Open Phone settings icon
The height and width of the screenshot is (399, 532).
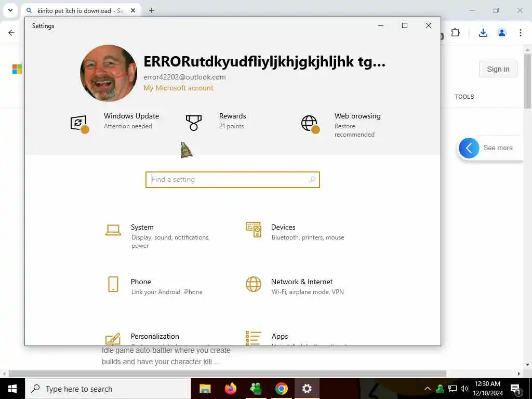coord(113,284)
